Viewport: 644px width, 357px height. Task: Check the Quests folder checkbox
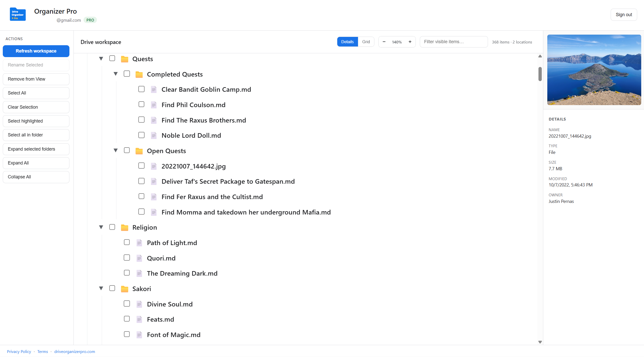click(112, 58)
